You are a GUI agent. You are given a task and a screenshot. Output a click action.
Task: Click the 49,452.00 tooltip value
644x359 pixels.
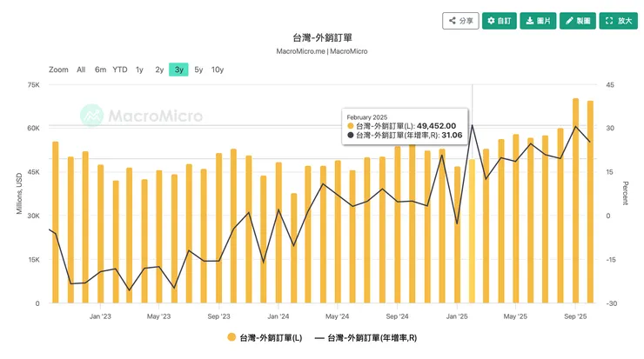436,126
